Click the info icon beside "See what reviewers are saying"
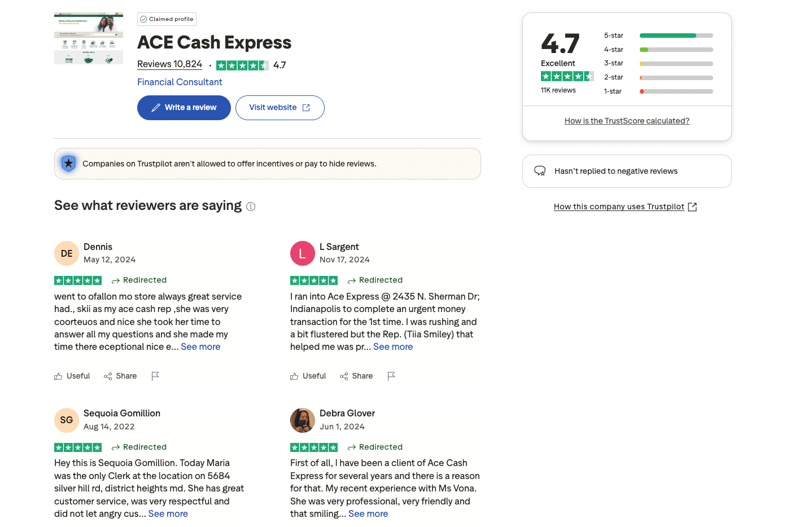Image resolution: width=812 pixels, height=527 pixels. coord(251,207)
